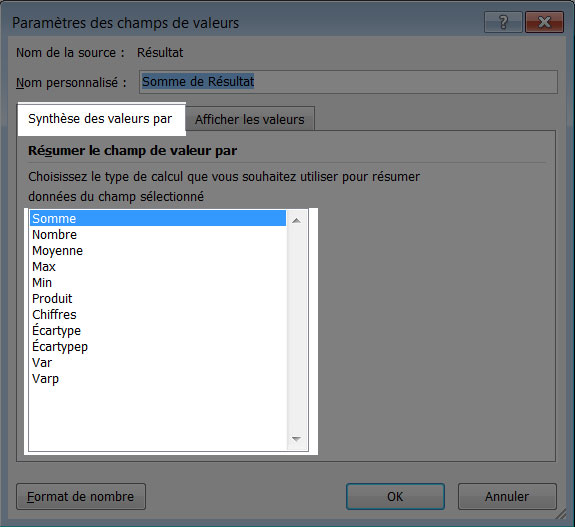Close the Paramètres des champs de valeurs dialog

(x=544, y=22)
